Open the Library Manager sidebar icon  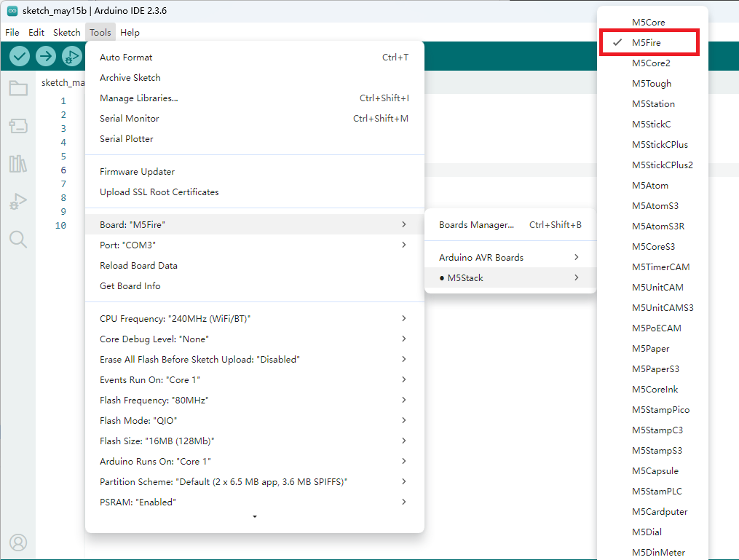pyautogui.click(x=18, y=164)
